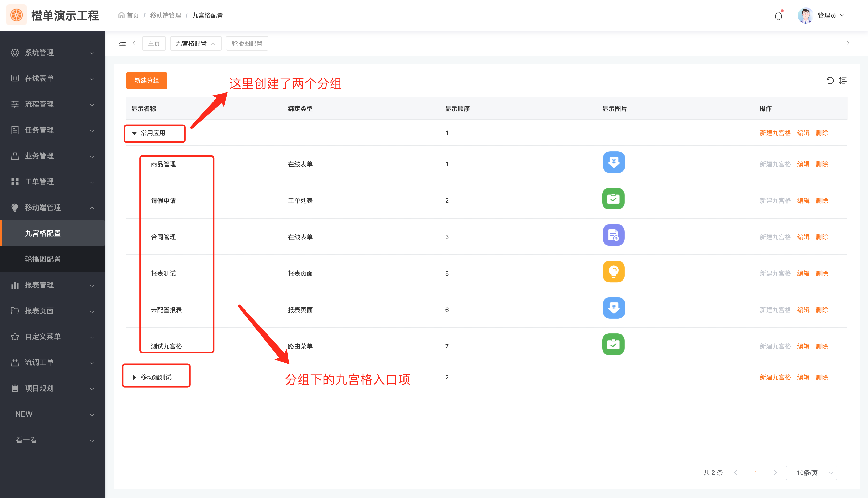Collapse the 常用应用 group row
The height and width of the screenshot is (498, 868).
click(x=134, y=133)
